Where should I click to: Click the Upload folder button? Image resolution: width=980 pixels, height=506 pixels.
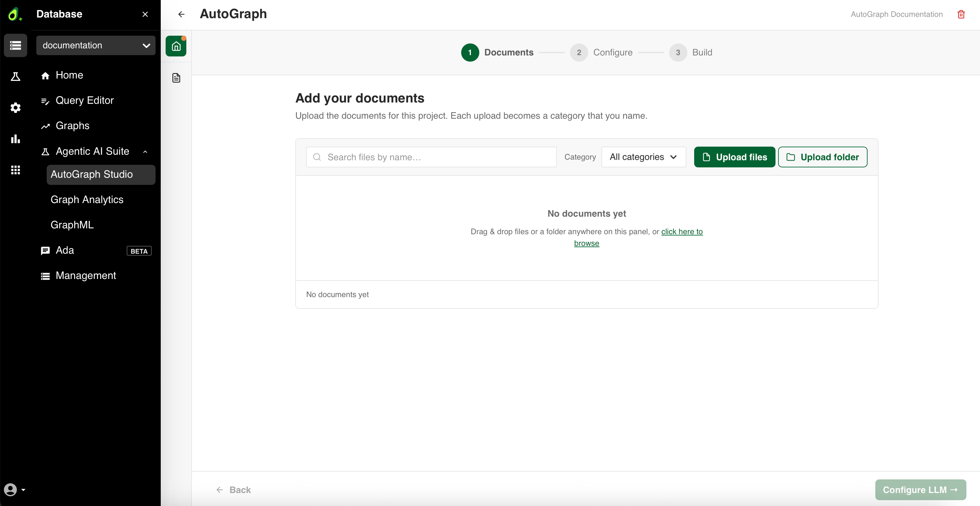tap(822, 157)
